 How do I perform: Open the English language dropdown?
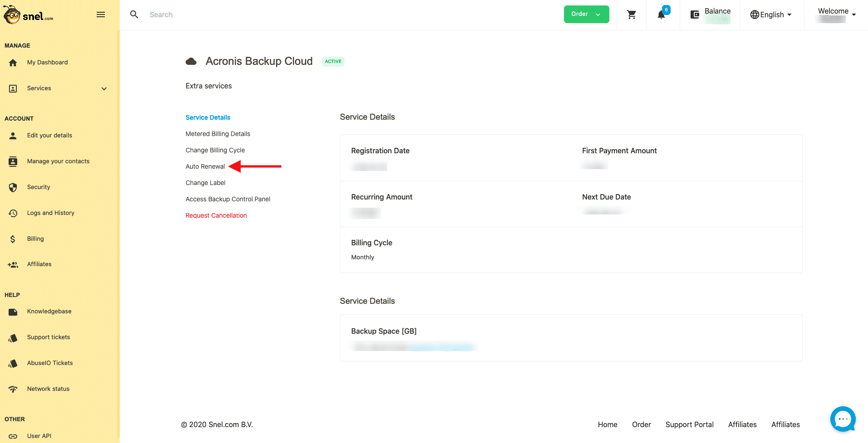pos(771,15)
